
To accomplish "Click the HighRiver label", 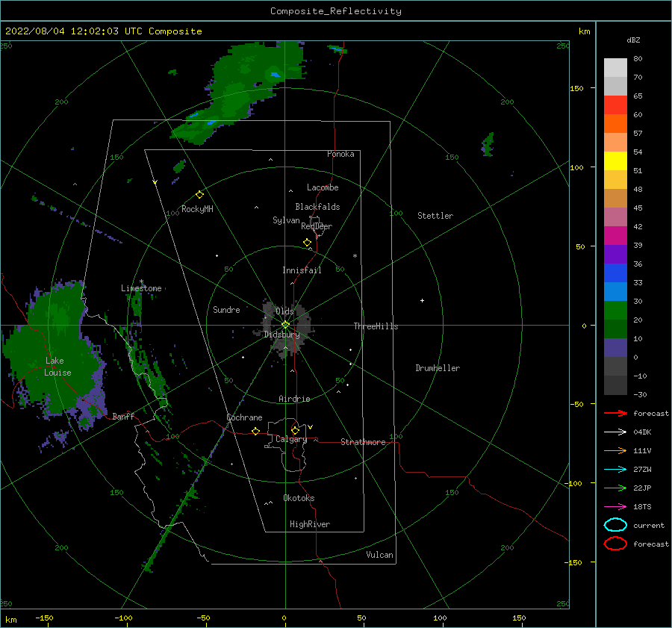I will point(310,524).
